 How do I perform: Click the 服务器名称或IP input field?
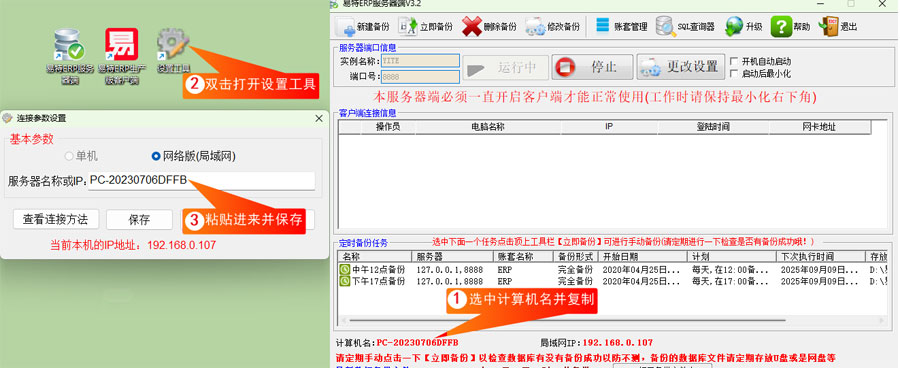coord(201,181)
